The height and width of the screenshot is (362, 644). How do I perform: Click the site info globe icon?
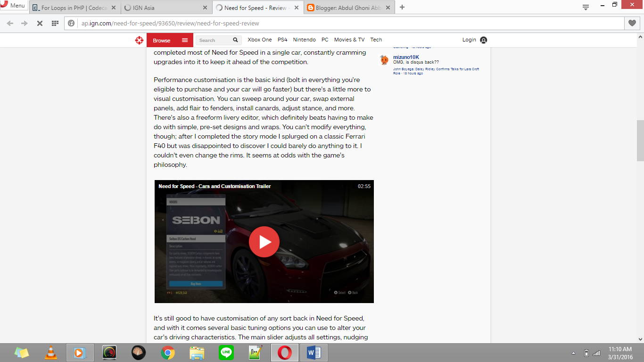pos(72,23)
